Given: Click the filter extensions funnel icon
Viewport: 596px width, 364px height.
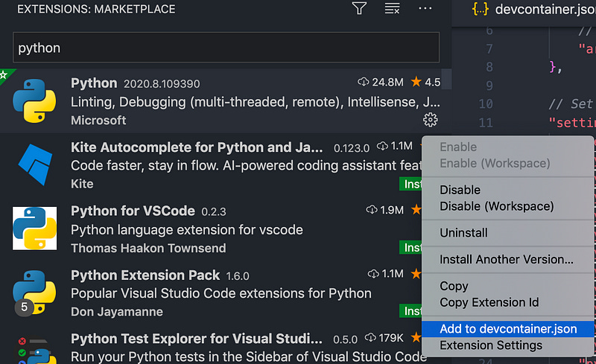Looking at the screenshot, I should click(x=359, y=9).
